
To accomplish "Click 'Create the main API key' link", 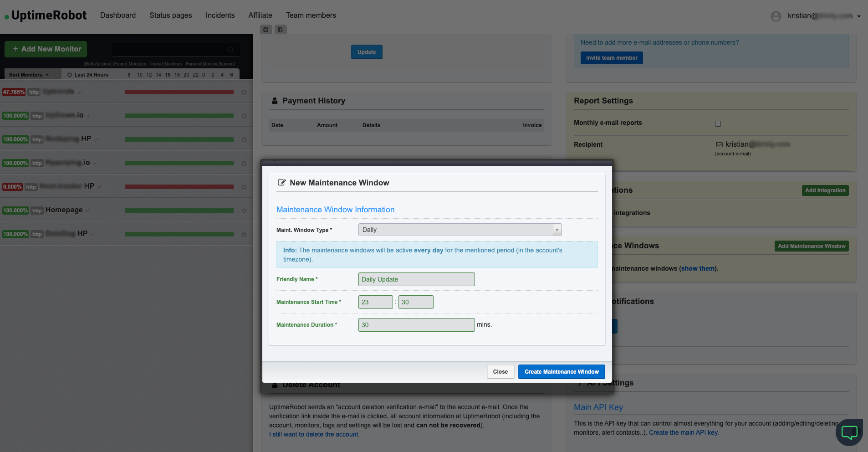I will pyautogui.click(x=684, y=432).
